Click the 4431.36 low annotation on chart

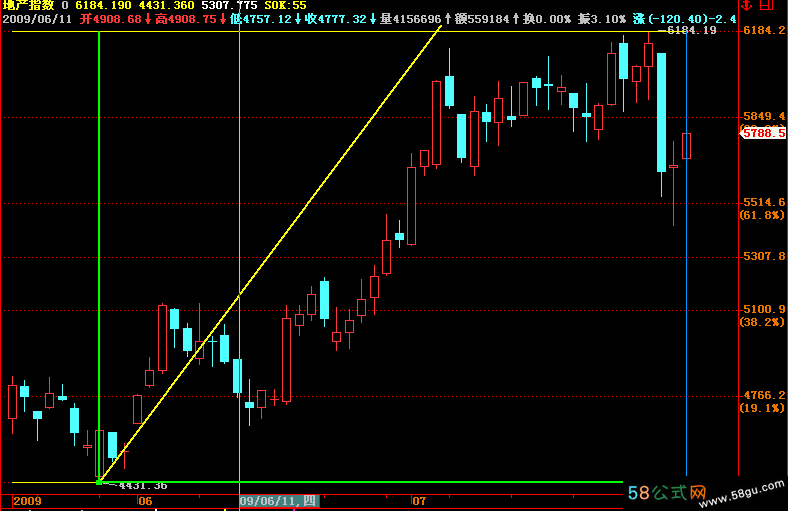point(139,485)
